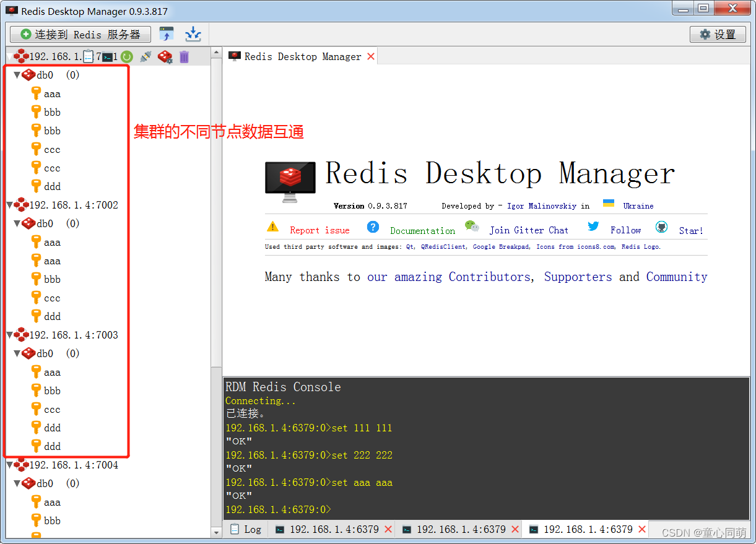The height and width of the screenshot is (544, 756).
Task: Collapse the 192.168.1.4:7004 server node
Action: 10,465
